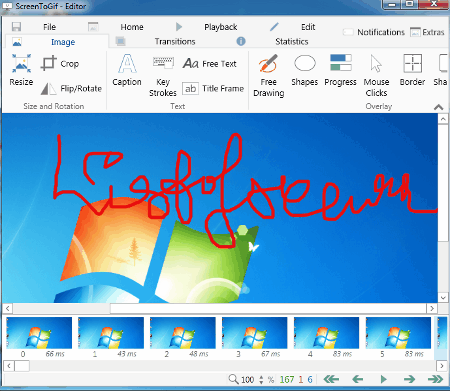Click the Resize tool icon
450x391 pixels.
coord(21,63)
